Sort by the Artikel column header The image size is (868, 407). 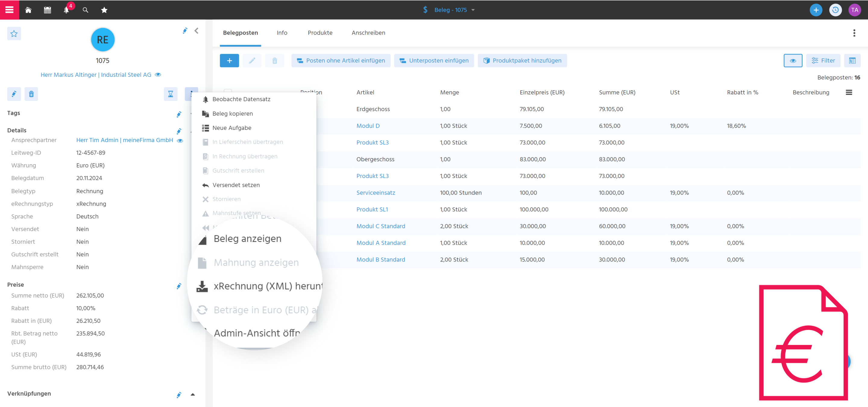pyautogui.click(x=365, y=92)
